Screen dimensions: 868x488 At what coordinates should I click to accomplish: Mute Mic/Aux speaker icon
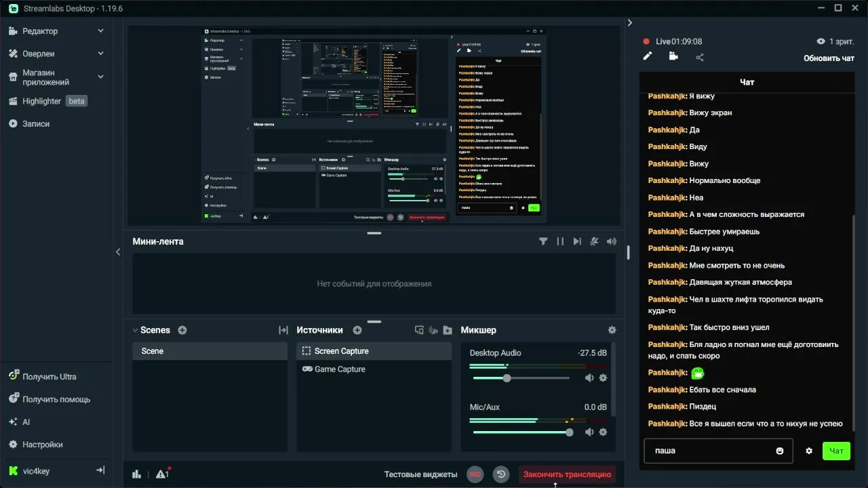click(x=589, y=432)
